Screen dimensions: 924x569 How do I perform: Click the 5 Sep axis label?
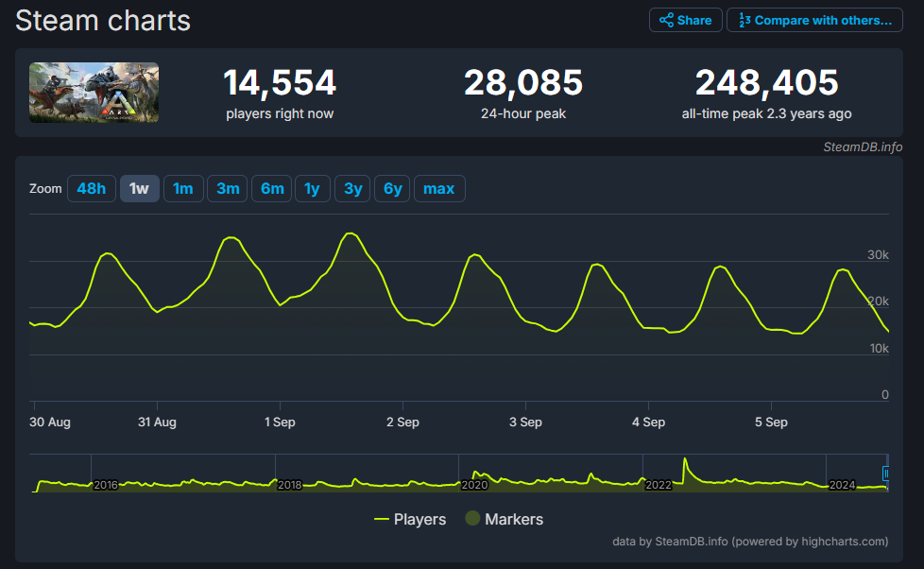coord(771,422)
